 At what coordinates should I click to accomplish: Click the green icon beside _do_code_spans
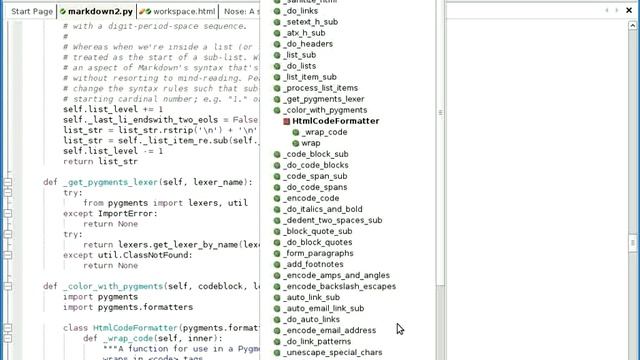click(x=277, y=187)
